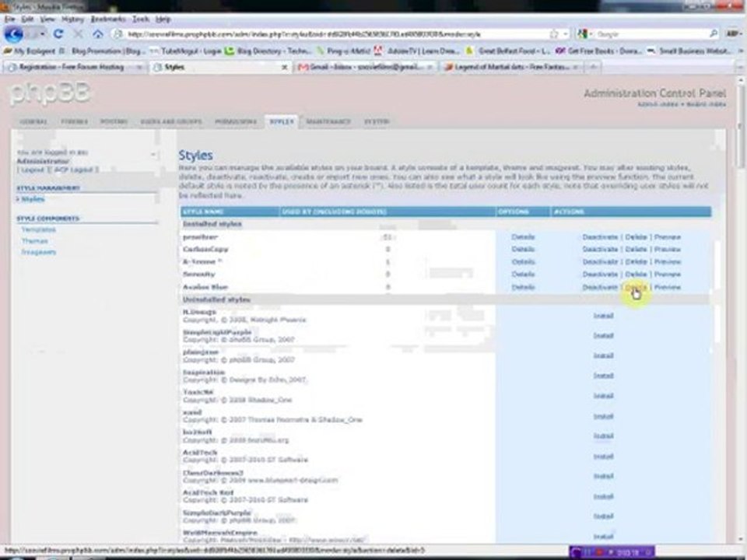This screenshot has height=560, width=747.
Task: Install the SimpleLightPurple style
Action: click(x=603, y=336)
